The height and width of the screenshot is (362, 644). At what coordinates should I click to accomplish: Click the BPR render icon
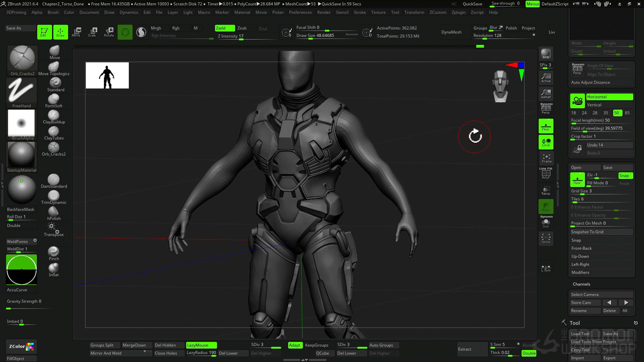[546, 54]
